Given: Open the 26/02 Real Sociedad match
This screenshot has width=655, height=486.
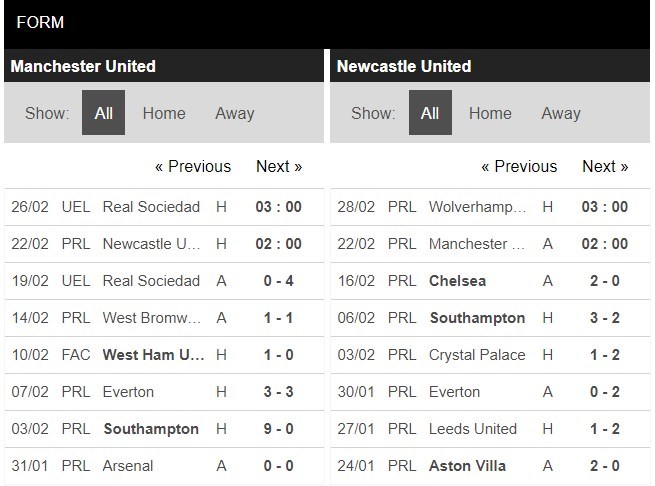Looking at the screenshot, I should pyautogui.click(x=151, y=207).
